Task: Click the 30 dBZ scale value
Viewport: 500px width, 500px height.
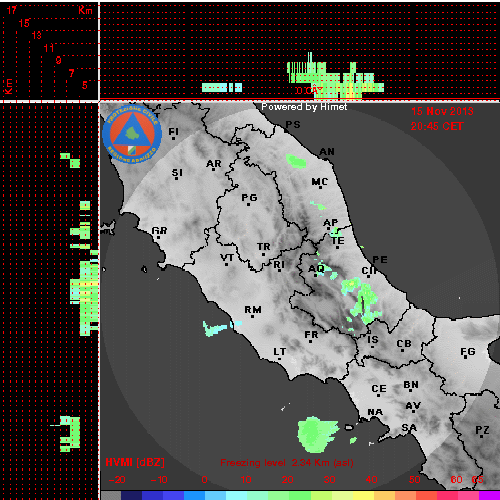Action: [329, 480]
